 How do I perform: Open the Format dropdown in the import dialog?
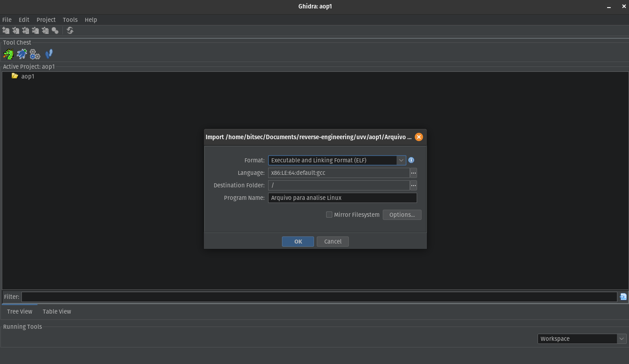coord(401,160)
